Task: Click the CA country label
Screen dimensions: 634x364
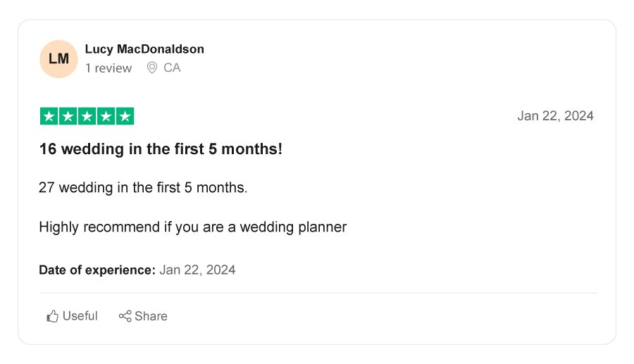Action: [x=172, y=68]
